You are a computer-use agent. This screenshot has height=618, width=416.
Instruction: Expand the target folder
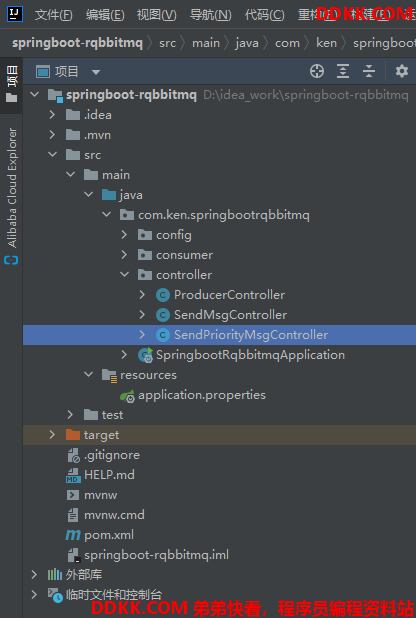(x=52, y=435)
